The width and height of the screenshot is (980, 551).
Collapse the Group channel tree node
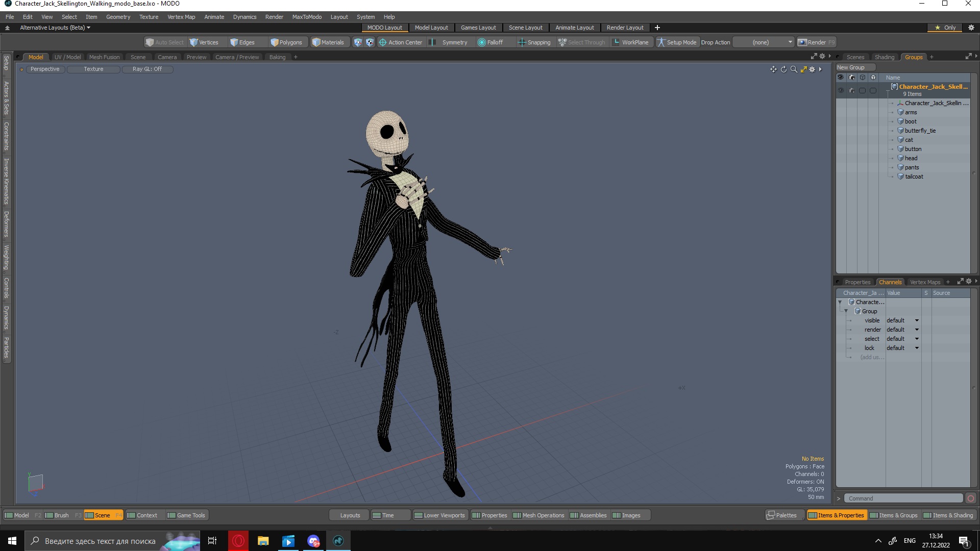(846, 311)
